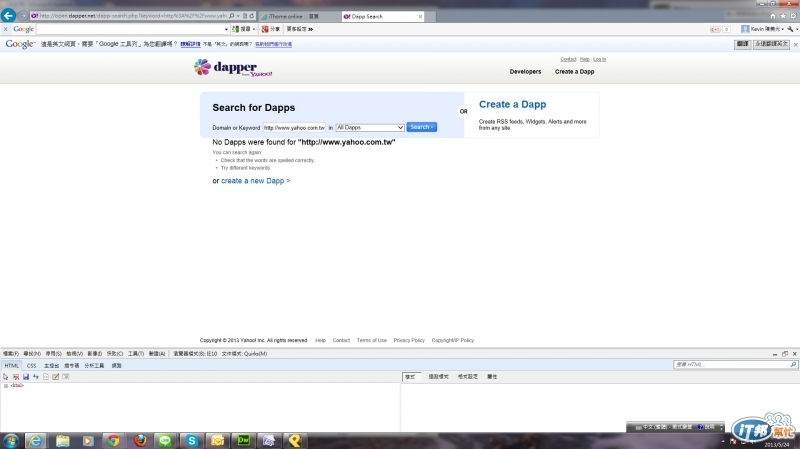Open Dreamweaver from taskbar

click(x=243, y=441)
